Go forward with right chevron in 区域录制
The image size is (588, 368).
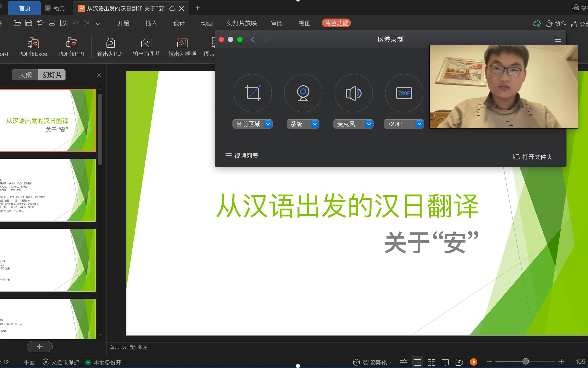pos(266,39)
